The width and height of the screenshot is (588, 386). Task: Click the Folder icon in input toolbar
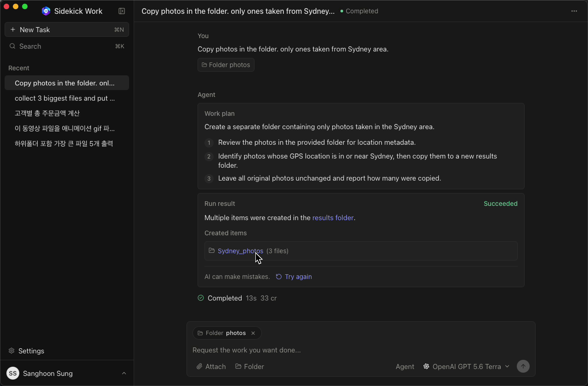[238, 366]
